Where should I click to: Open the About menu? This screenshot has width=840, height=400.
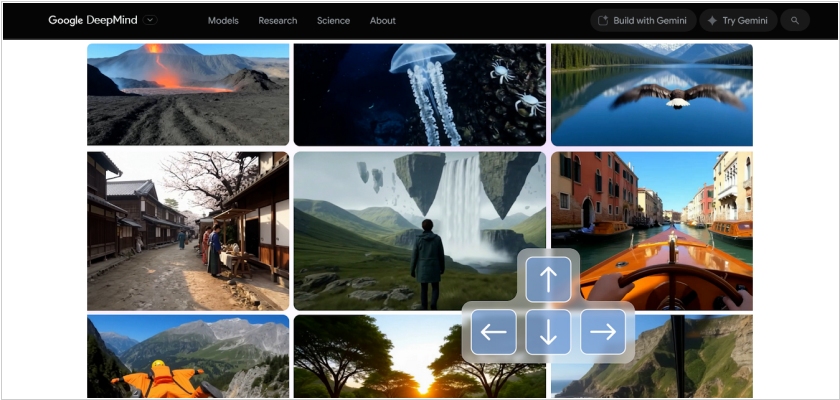[x=382, y=21]
